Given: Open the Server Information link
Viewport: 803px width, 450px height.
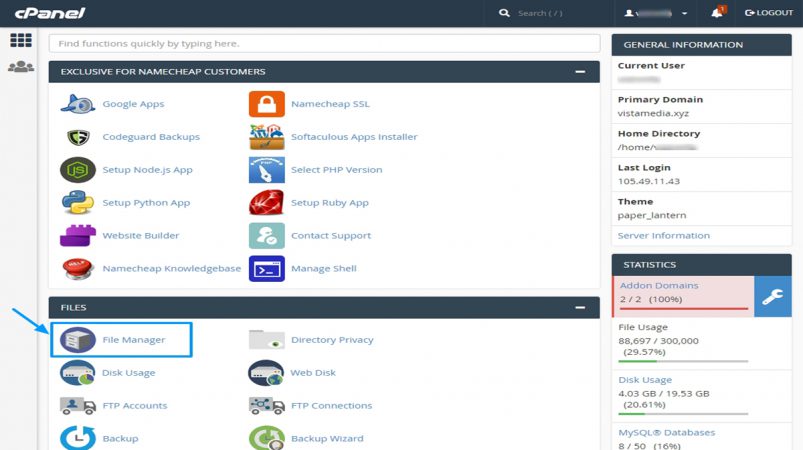Looking at the screenshot, I should 663,235.
